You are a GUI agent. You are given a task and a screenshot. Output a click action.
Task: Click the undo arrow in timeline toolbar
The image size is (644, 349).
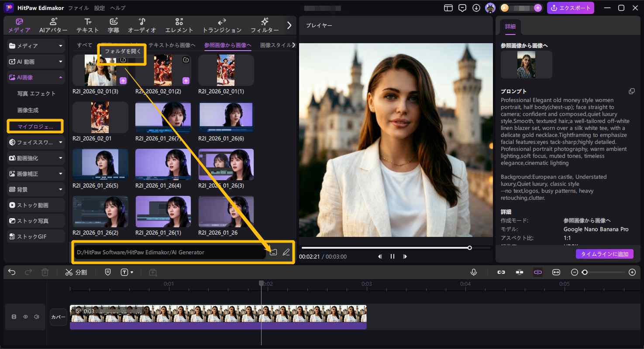[x=12, y=272]
